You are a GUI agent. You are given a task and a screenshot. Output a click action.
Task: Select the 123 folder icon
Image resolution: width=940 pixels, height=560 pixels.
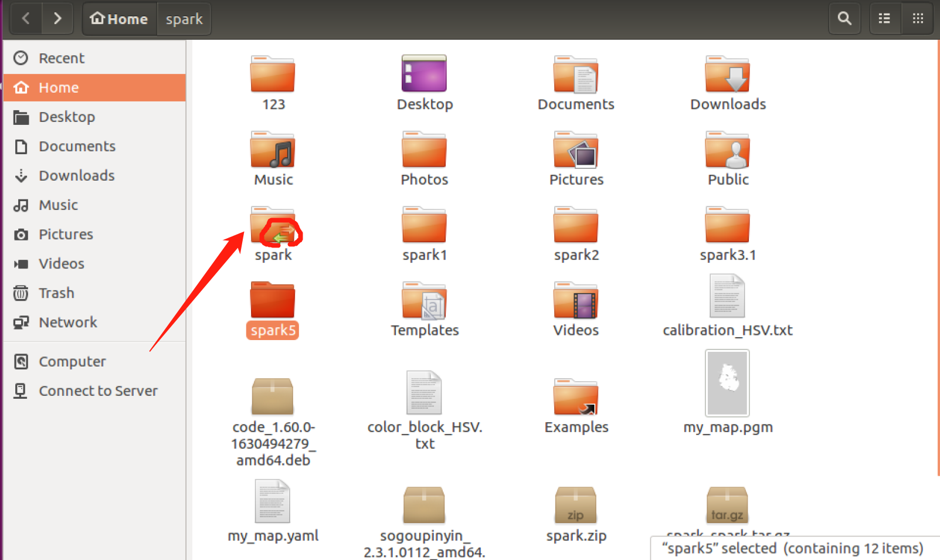pyautogui.click(x=273, y=74)
